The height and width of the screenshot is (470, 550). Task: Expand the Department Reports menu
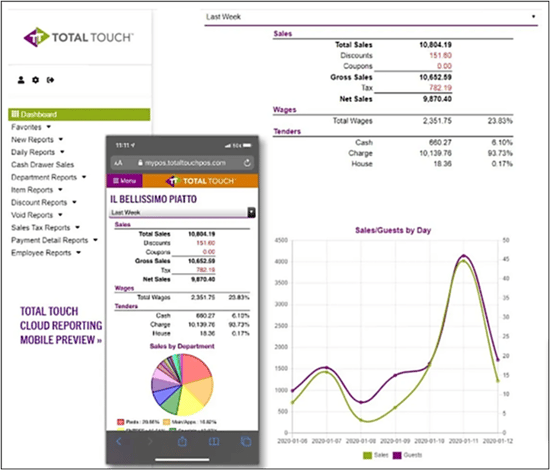[x=48, y=177]
